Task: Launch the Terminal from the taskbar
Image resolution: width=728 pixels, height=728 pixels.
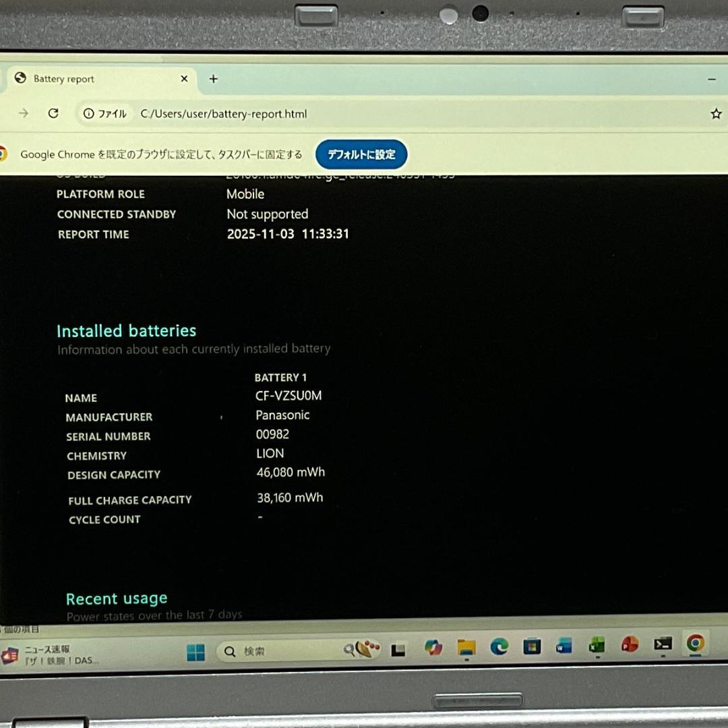Action: (663, 650)
